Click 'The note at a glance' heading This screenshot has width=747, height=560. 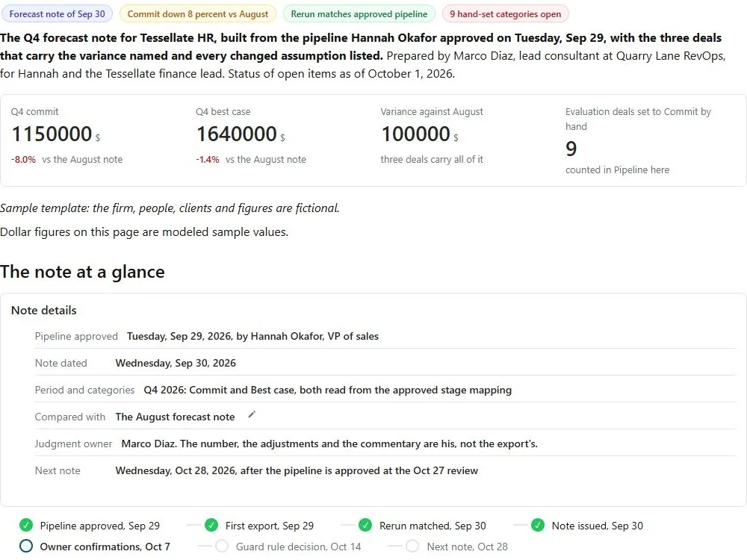click(x=82, y=272)
